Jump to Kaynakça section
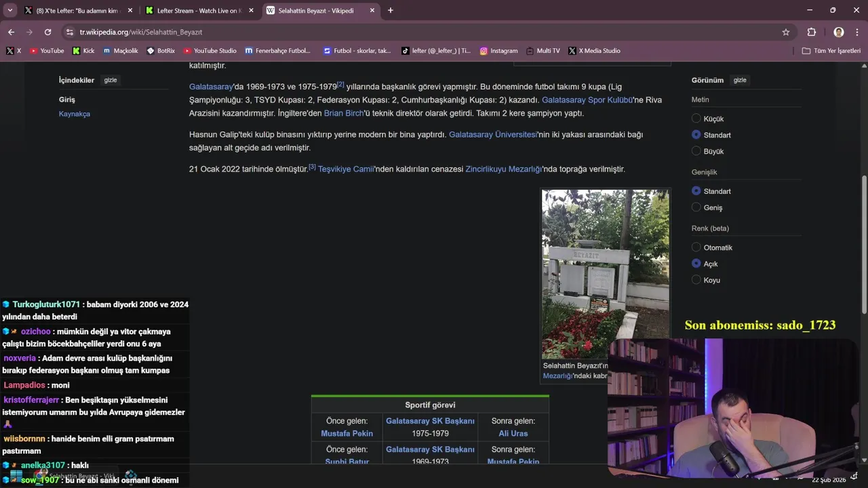Viewport: 868px width, 488px height. (x=75, y=114)
